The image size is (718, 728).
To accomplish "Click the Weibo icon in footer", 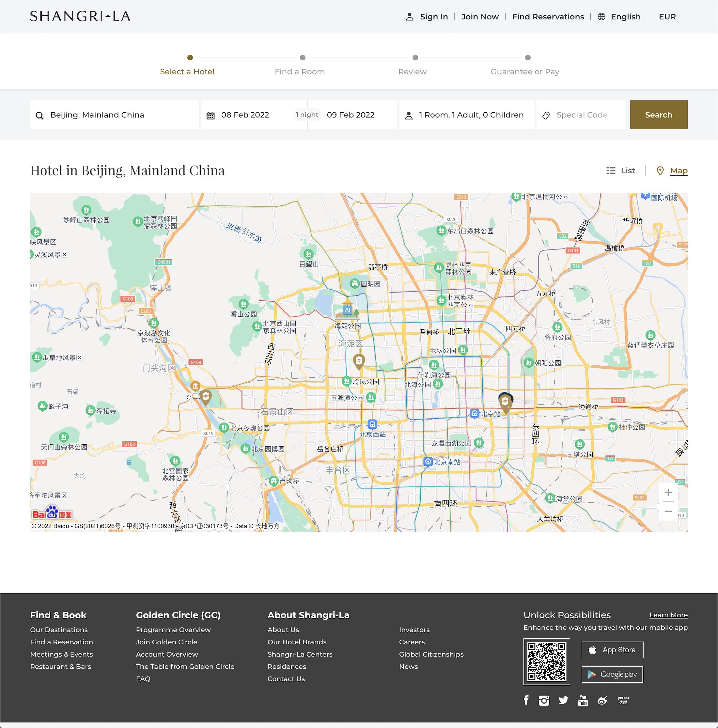I will [x=602, y=700].
